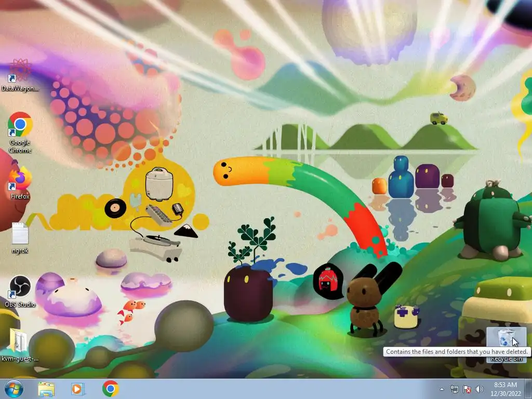
Task: Open Chrome from the taskbar
Action: 110,389
